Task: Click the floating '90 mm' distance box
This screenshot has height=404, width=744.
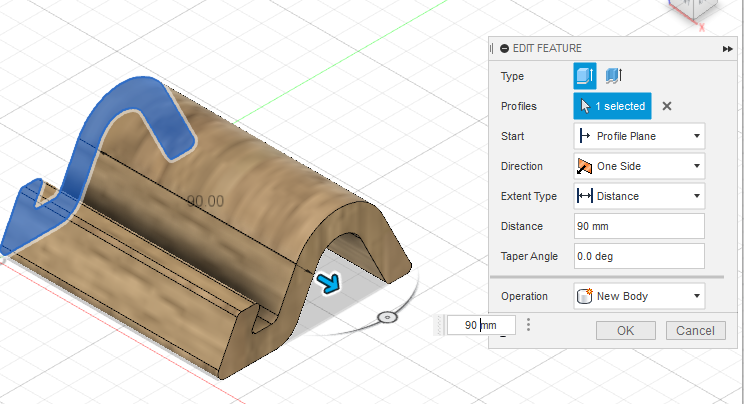Action: point(481,325)
